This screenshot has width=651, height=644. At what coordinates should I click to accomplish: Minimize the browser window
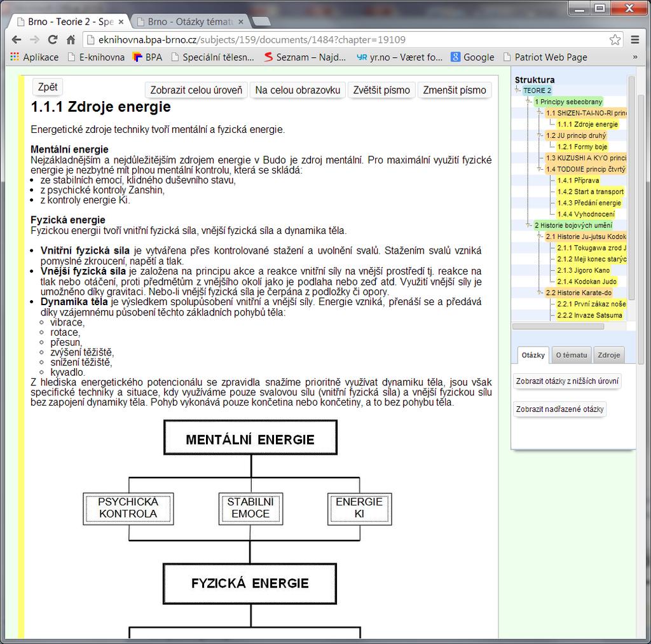pyautogui.click(x=580, y=8)
